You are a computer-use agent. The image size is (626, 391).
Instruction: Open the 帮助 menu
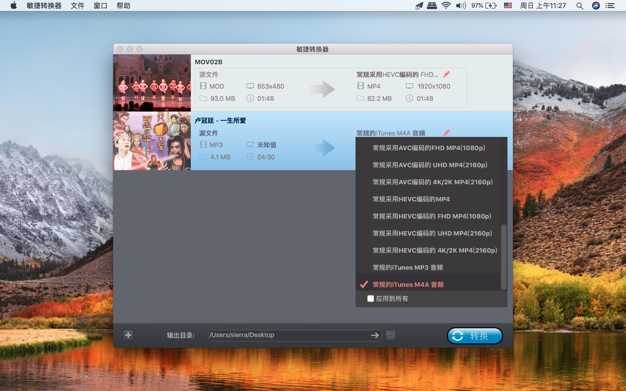[123, 6]
